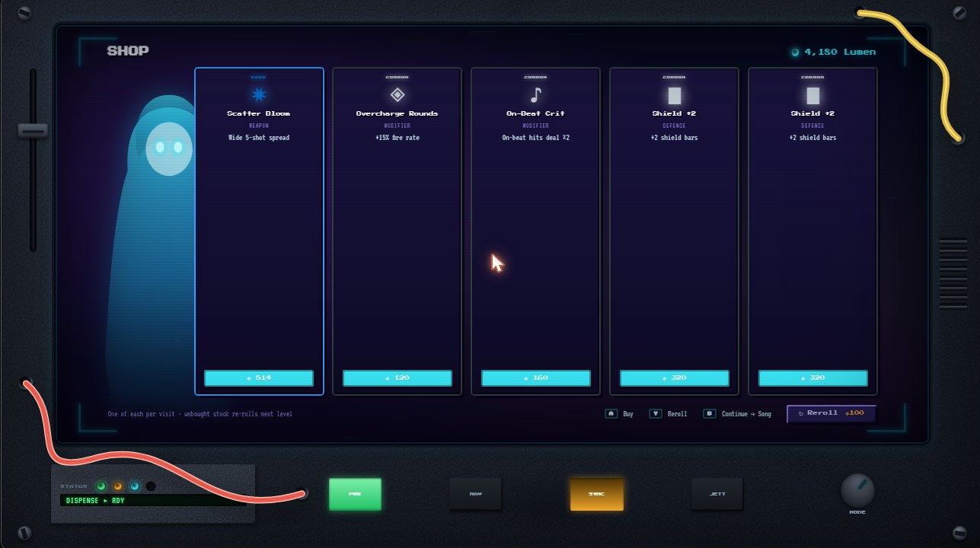Click the second Shield +2 card icon
The height and width of the screenshot is (548, 980).
[x=813, y=95]
